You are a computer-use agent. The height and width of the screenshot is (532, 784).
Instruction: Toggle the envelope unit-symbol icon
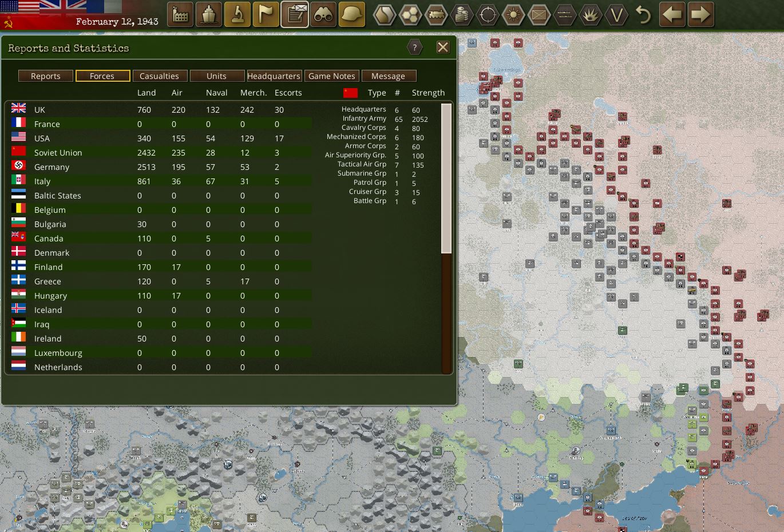click(539, 15)
